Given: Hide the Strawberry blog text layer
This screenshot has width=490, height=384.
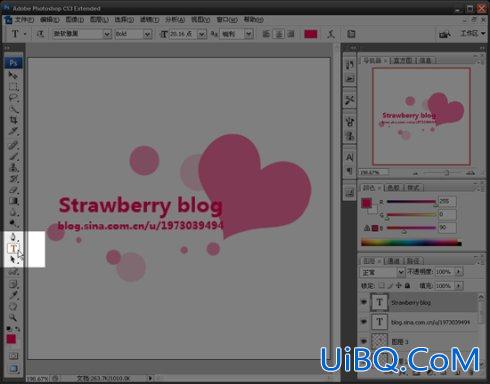Looking at the screenshot, I should point(364,302).
